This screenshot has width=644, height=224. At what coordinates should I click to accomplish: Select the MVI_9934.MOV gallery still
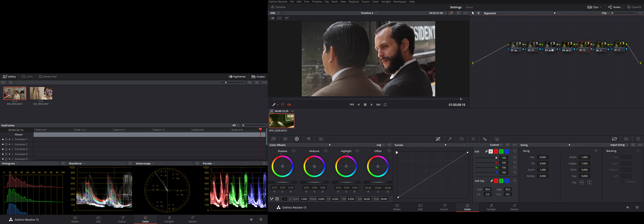[41, 93]
